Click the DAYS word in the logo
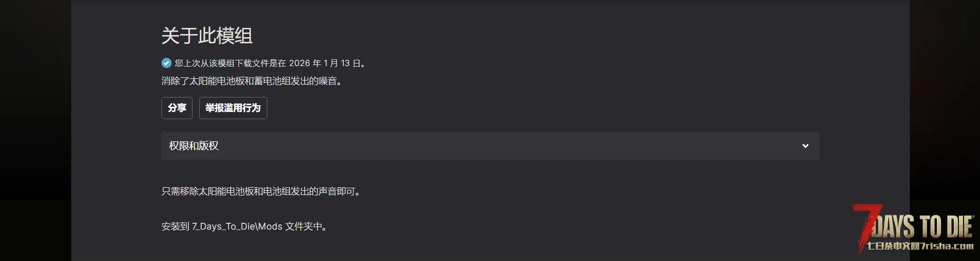980x261 pixels. point(894,227)
